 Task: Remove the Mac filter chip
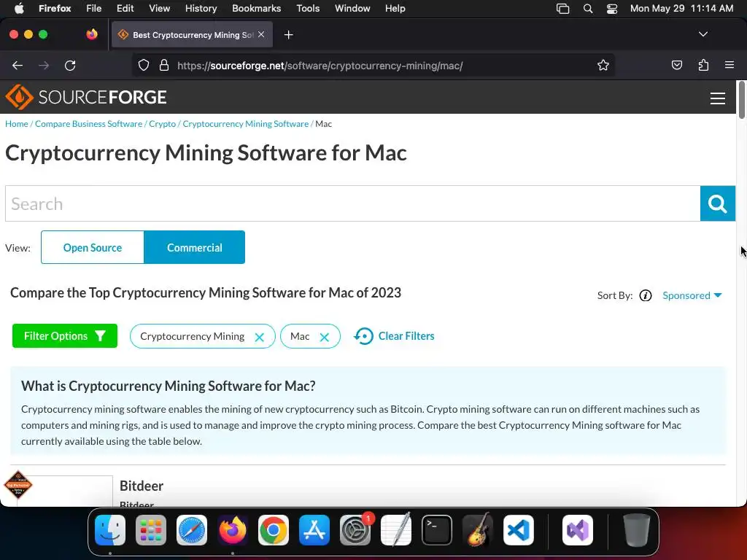click(x=325, y=337)
